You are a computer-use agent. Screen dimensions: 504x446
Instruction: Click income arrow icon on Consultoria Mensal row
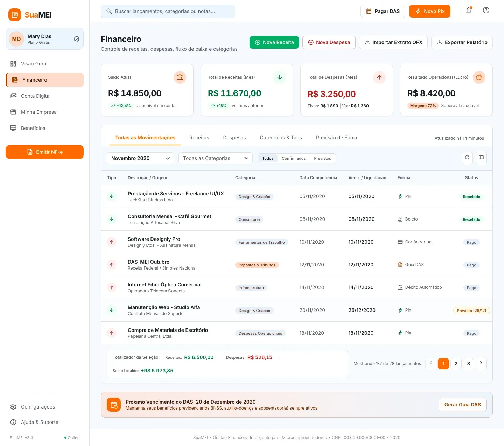[x=112, y=219]
